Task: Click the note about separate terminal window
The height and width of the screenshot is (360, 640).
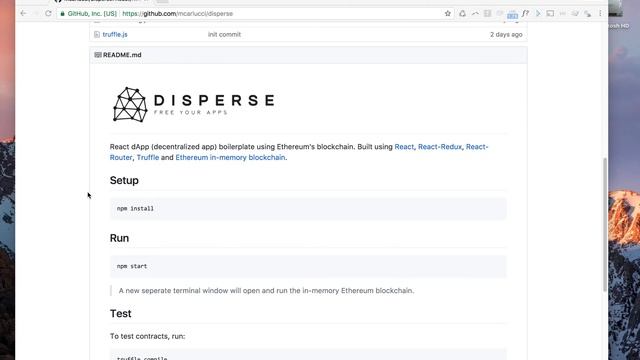Action: [266, 291]
